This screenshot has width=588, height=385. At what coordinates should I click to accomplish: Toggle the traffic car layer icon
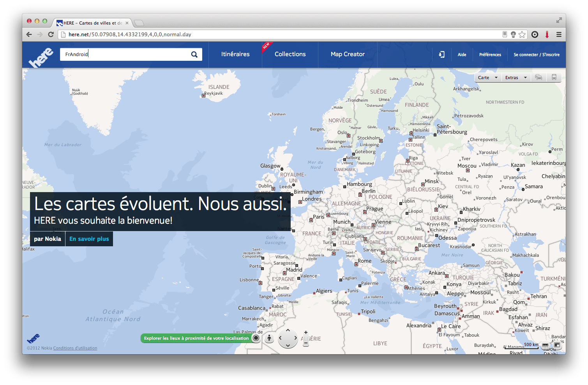click(x=539, y=77)
